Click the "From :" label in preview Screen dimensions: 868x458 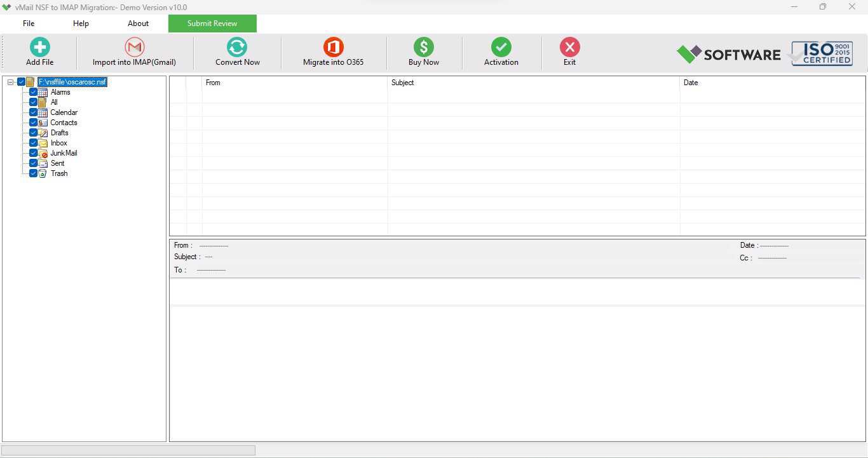coord(183,245)
